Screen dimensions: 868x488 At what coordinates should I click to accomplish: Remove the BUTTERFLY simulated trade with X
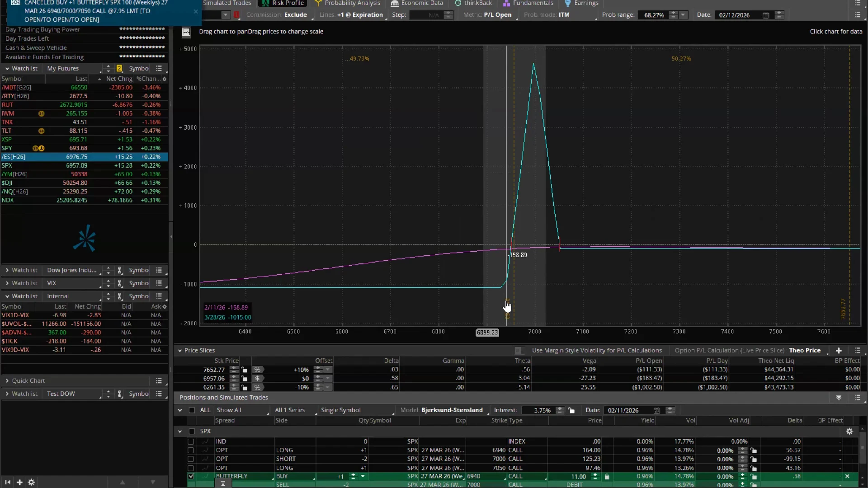click(x=847, y=476)
